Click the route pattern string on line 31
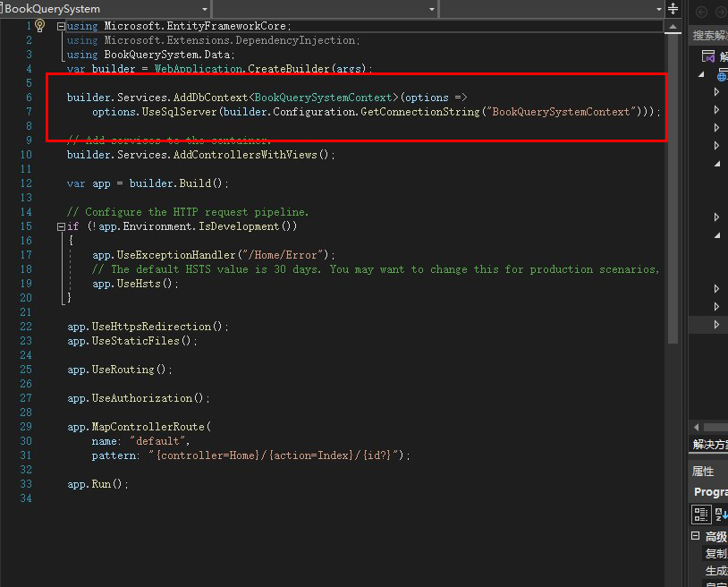The image size is (728, 587). click(274, 455)
